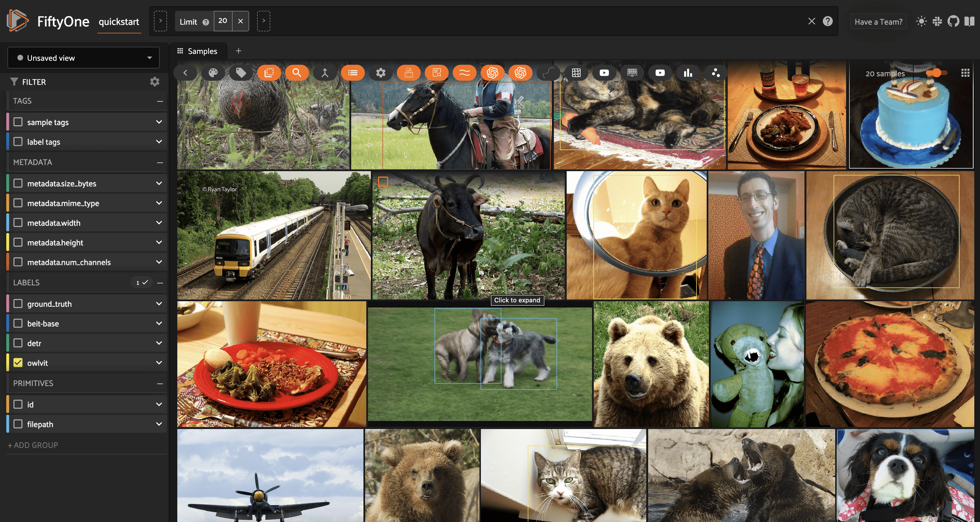
Task: Open GitHub icon in top bar
Action: click(x=953, y=21)
